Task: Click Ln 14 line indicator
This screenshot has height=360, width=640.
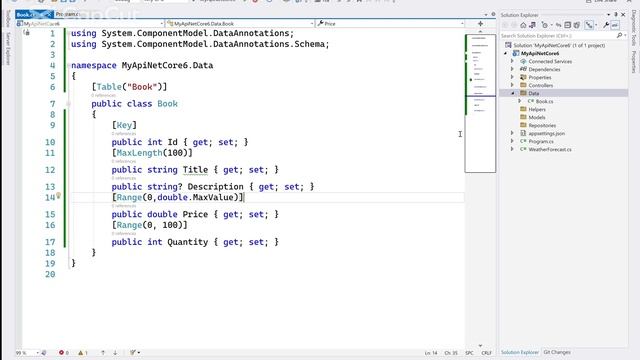Action: 431,353
